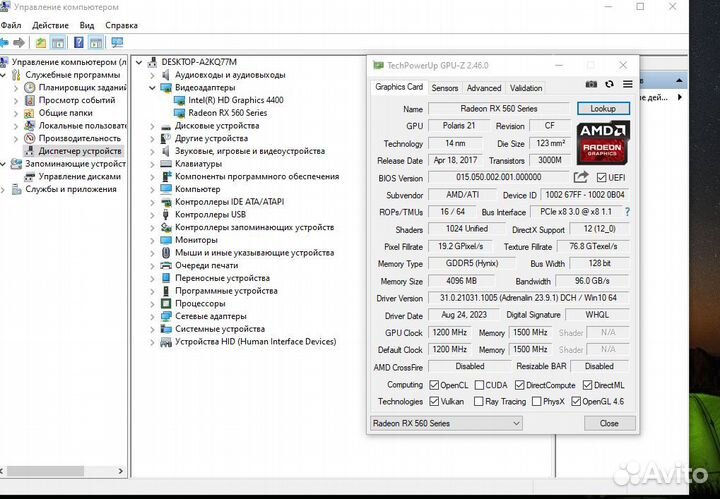The image size is (720, 499).
Task: Click the Мониторы device icon
Action: 166,240
